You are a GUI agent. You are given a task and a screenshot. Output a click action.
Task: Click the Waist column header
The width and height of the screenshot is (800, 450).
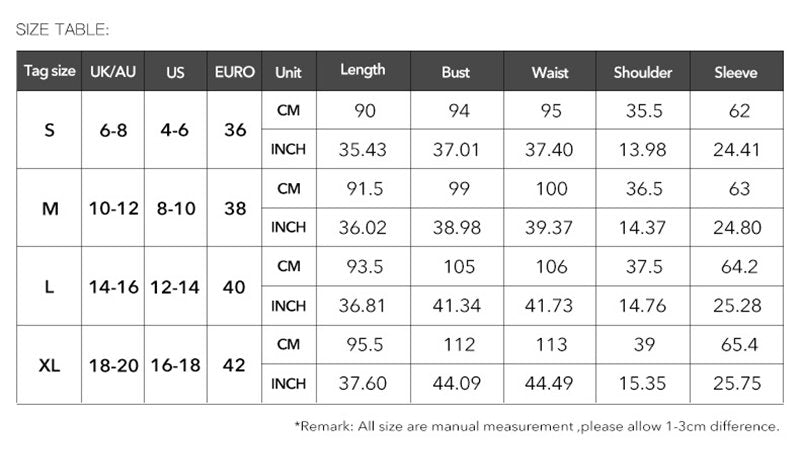(x=550, y=72)
